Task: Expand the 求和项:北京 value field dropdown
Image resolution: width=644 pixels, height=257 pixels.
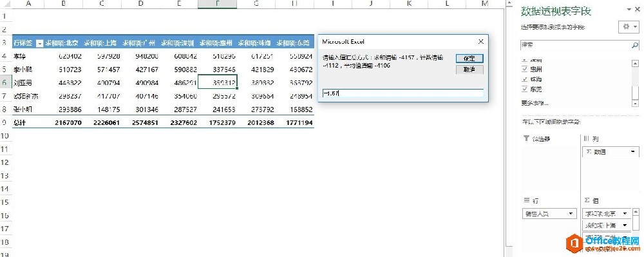Action: pyautogui.click(x=625, y=214)
